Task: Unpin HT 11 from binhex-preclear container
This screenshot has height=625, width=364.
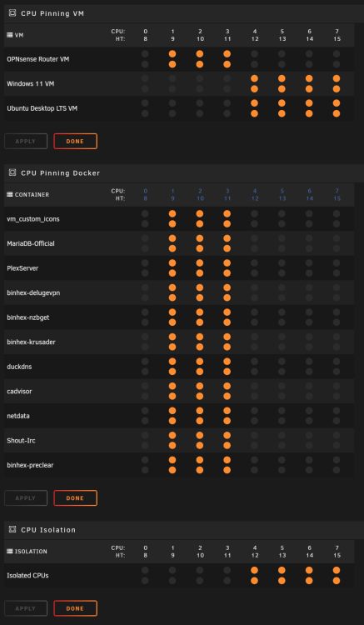Action: (227, 470)
